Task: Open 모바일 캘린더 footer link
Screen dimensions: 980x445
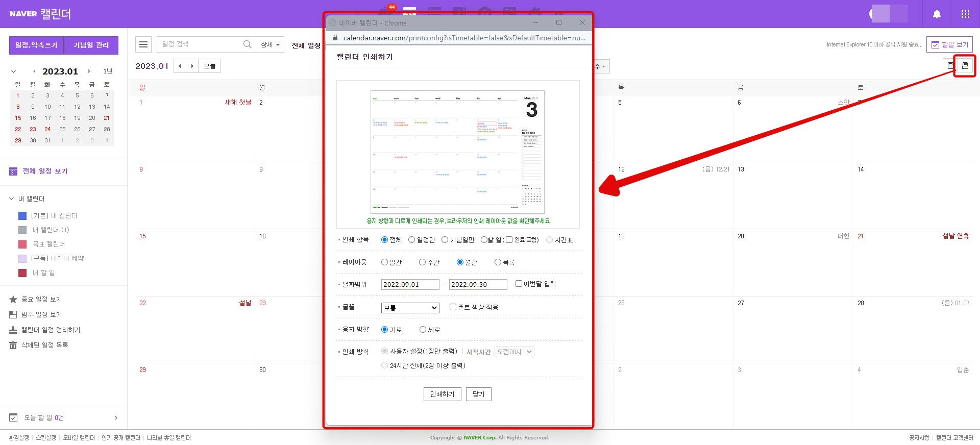Action: pos(79,438)
